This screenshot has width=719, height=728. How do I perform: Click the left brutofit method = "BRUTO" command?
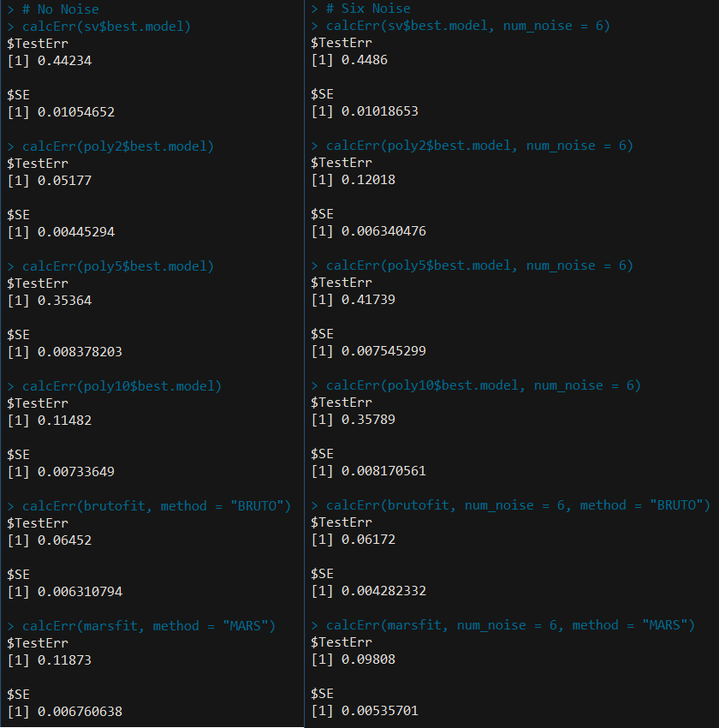tap(157, 506)
